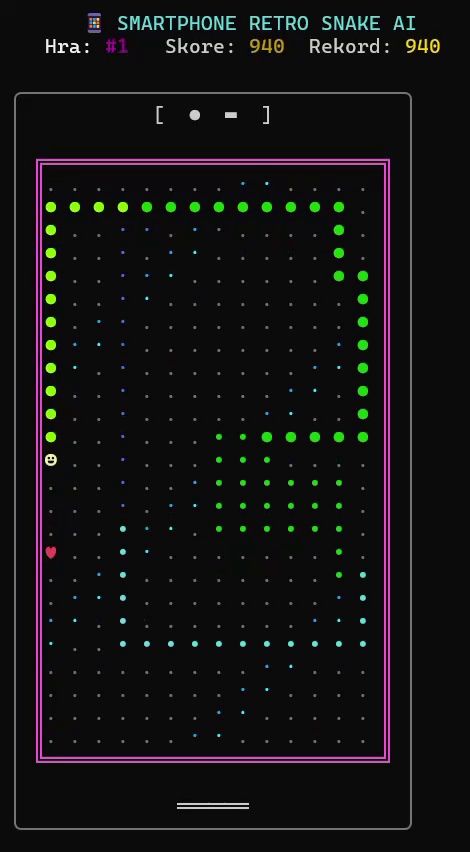Screen dimensions: 470x852
Task: Click the snake's top-right corner green segment
Action: point(339,207)
